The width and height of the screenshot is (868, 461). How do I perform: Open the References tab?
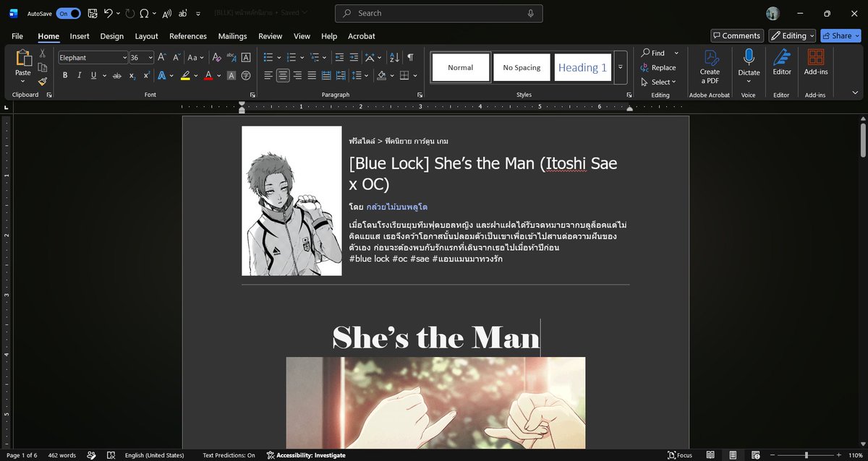point(188,36)
